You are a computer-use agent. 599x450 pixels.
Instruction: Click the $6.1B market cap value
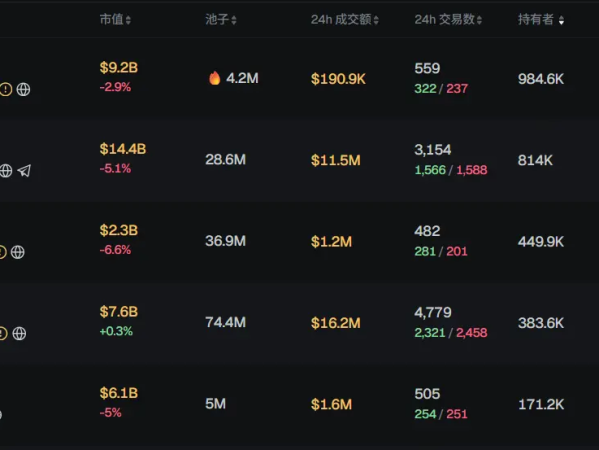point(118,393)
